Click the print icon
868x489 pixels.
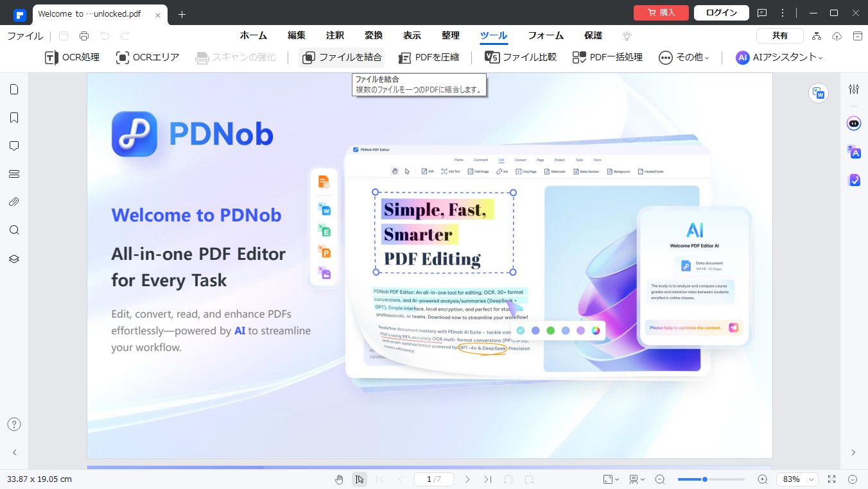[x=84, y=36]
